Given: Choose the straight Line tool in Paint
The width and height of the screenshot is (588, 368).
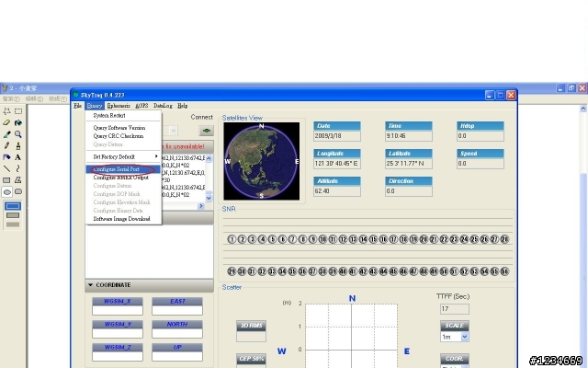Looking at the screenshot, I should (6, 168).
